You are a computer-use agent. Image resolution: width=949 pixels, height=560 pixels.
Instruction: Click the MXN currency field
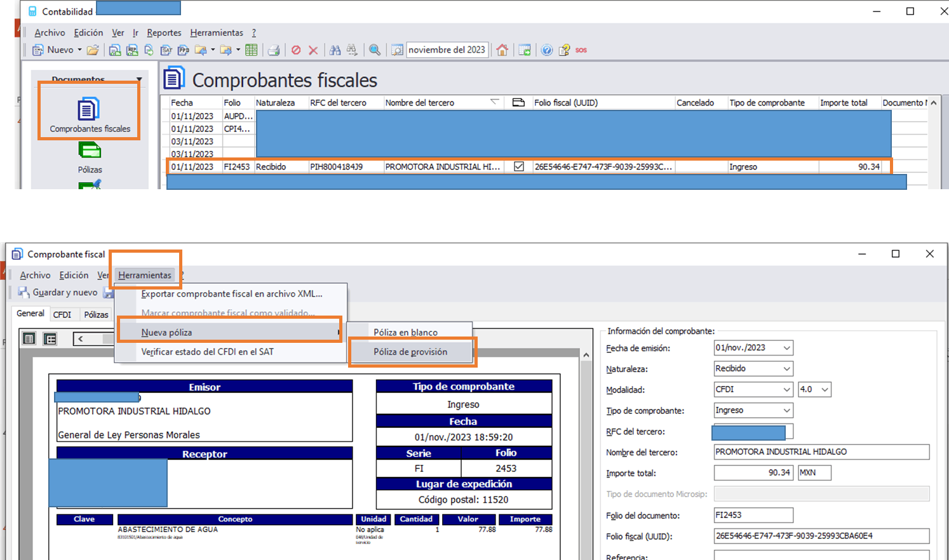(814, 473)
